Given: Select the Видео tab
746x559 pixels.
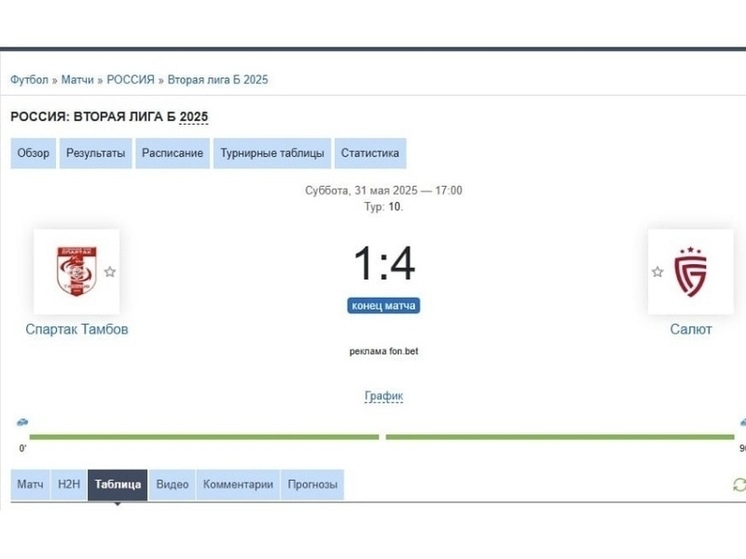Looking at the screenshot, I should coord(172,484).
